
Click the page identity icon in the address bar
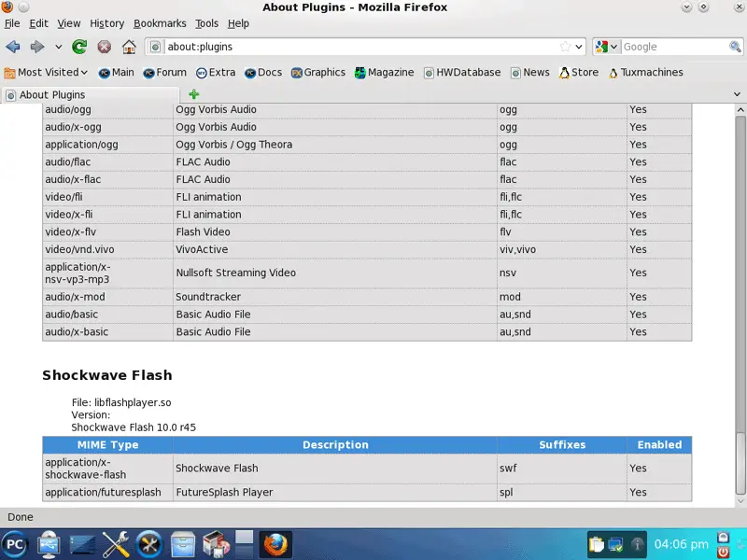[155, 47]
